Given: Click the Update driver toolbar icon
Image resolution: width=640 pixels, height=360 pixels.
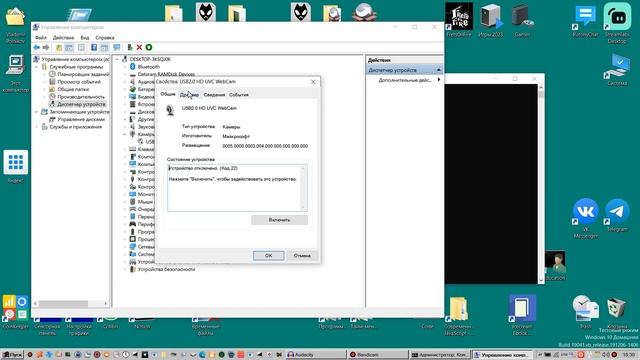Looking at the screenshot, I should pos(130,47).
